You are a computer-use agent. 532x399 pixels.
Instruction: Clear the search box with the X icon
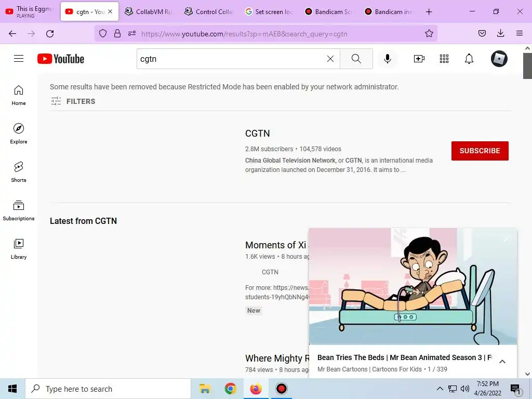[330, 59]
